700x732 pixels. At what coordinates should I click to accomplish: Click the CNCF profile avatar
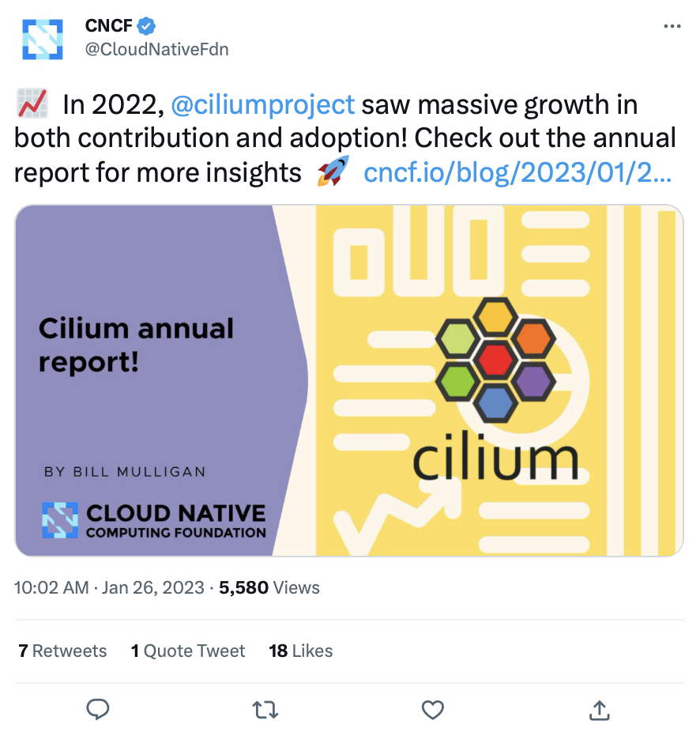click(43, 40)
